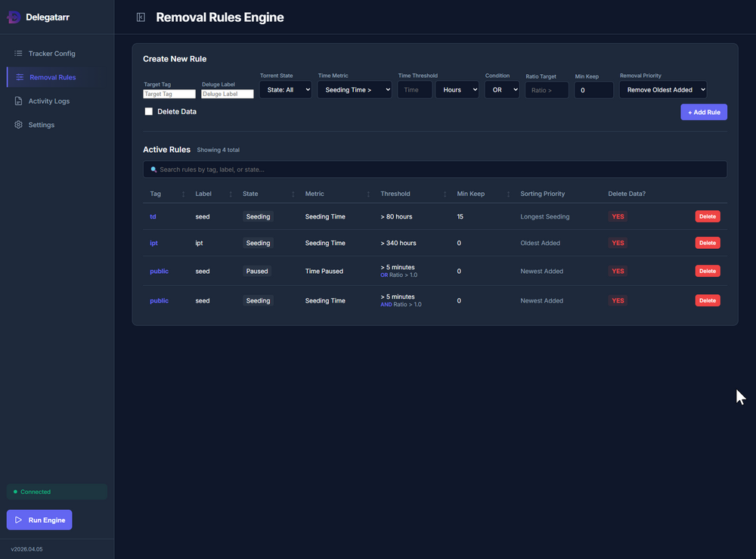
Task: Delete the public Paused rule
Action: click(x=708, y=271)
